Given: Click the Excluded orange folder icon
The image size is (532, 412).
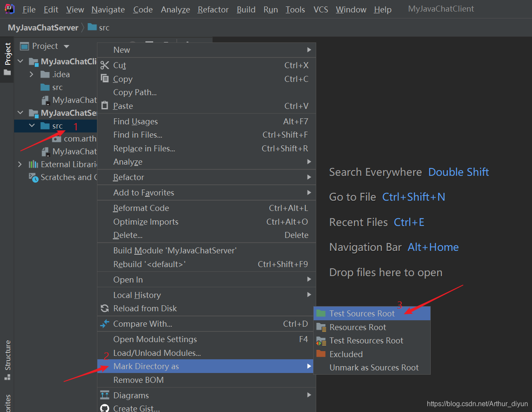Looking at the screenshot, I should (321, 354).
